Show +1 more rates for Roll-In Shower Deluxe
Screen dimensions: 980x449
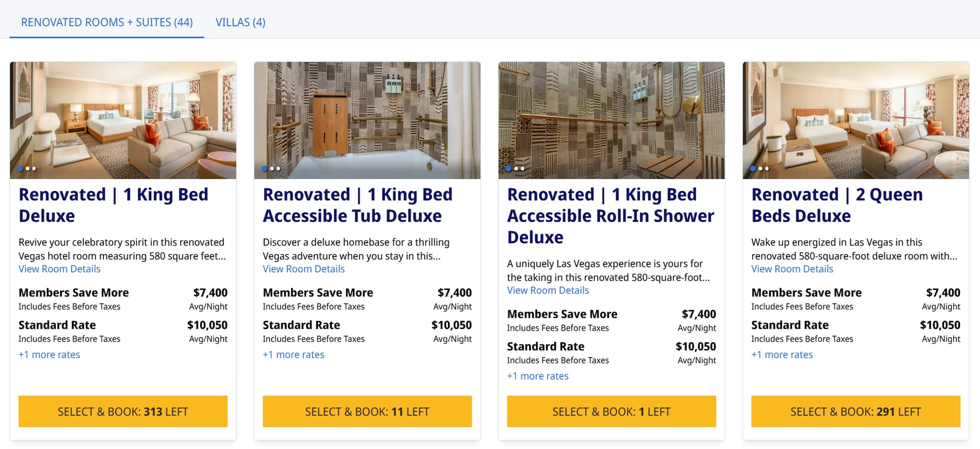[x=537, y=376]
